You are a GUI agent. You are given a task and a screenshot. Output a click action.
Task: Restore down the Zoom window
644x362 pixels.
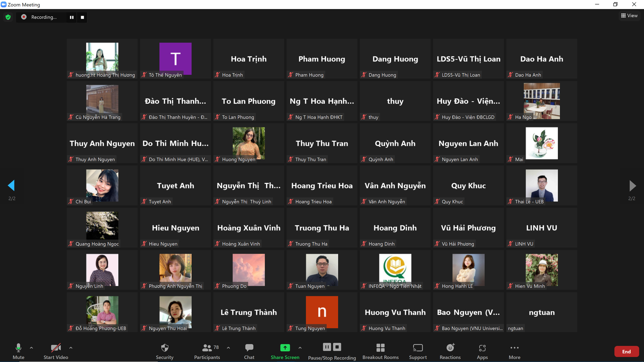[x=615, y=4]
